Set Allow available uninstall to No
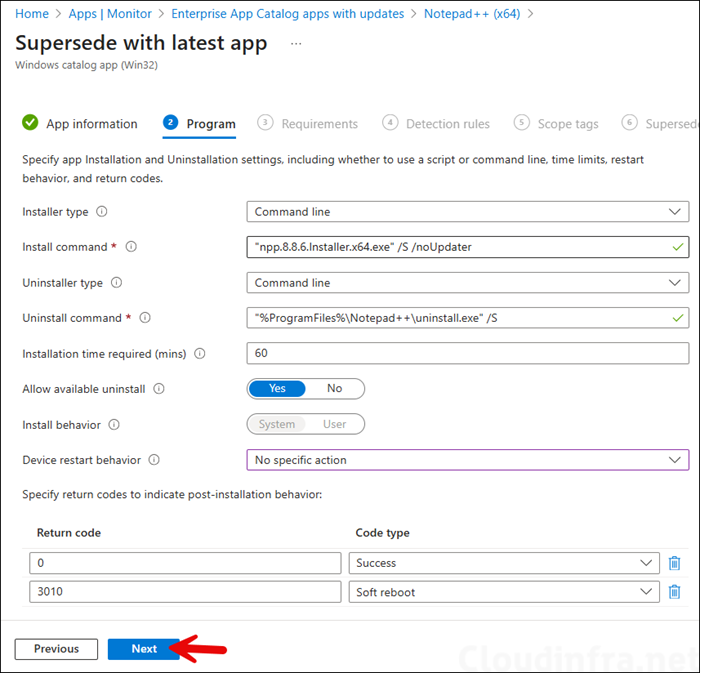The height and width of the screenshot is (673, 701). (334, 389)
